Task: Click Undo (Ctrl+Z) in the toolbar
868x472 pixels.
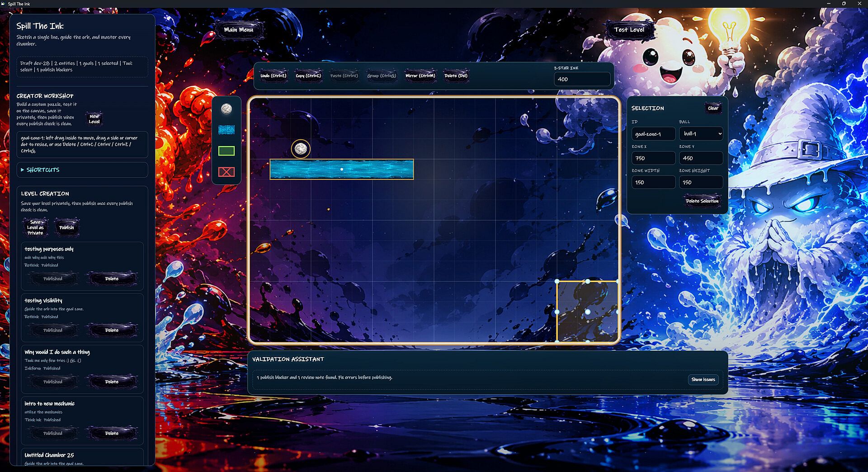Action: [x=274, y=76]
